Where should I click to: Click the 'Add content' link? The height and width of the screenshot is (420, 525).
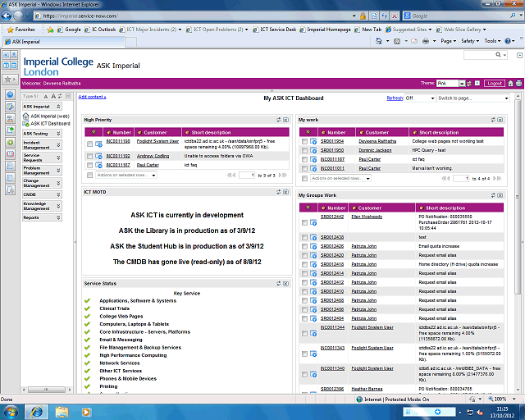click(x=92, y=98)
